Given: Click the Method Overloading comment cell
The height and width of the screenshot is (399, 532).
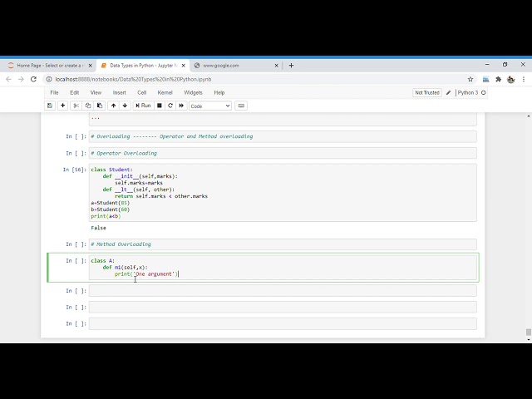Looking at the screenshot, I should point(283,244).
